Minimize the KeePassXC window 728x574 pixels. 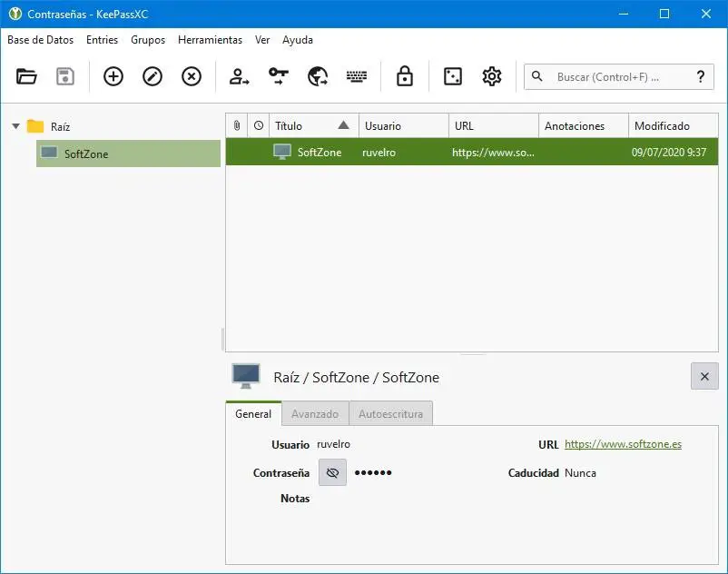(x=624, y=14)
